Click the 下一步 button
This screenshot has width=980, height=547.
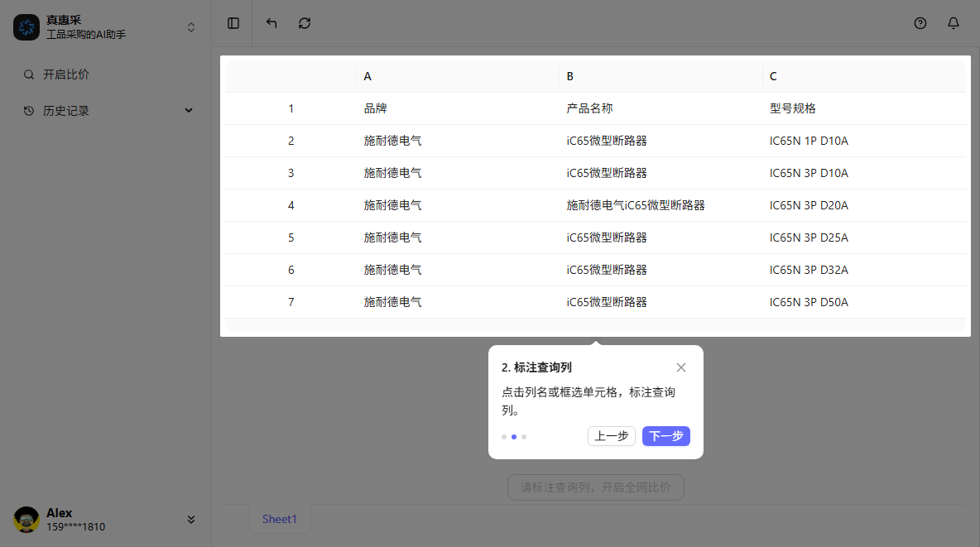tap(665, 436)
